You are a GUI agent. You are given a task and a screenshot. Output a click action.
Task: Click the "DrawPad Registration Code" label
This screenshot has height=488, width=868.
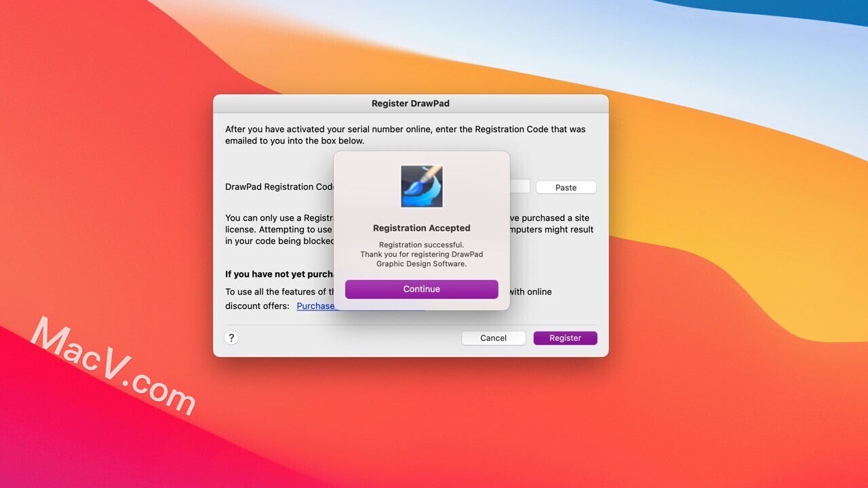pos(279,187)
